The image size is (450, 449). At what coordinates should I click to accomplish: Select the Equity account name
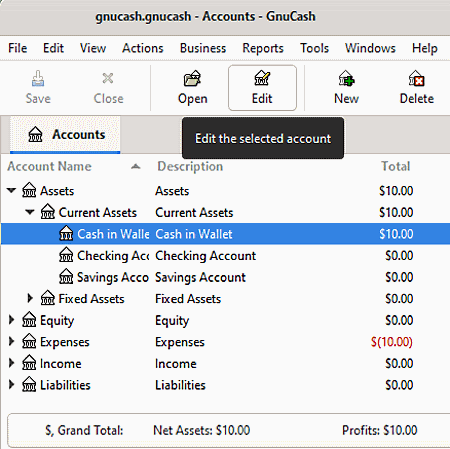(x=57, y=321)
